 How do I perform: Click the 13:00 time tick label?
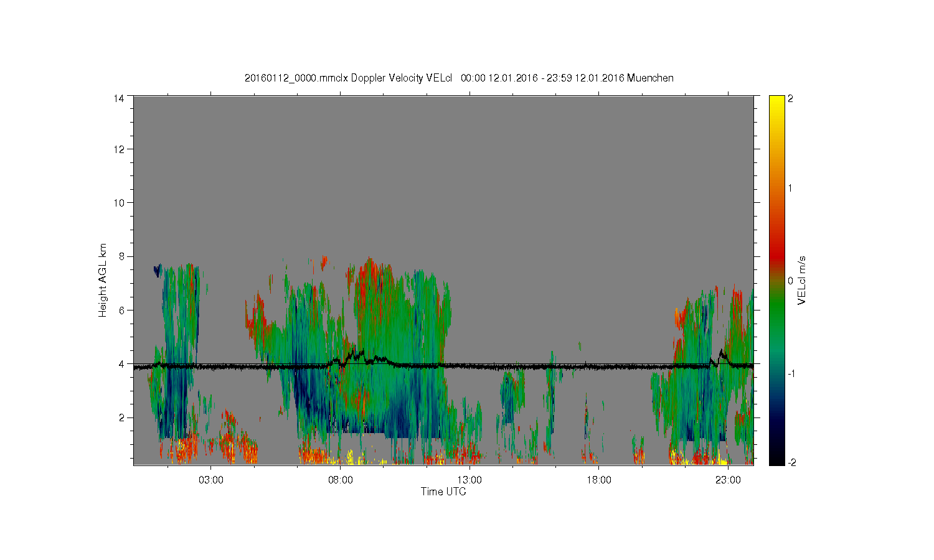pyautogui.click(x=469, y=480)
